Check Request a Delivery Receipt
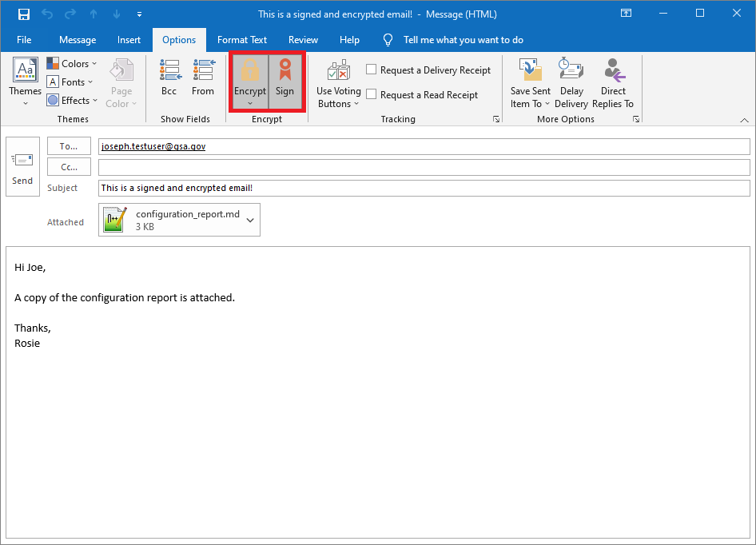 point(371,70)
